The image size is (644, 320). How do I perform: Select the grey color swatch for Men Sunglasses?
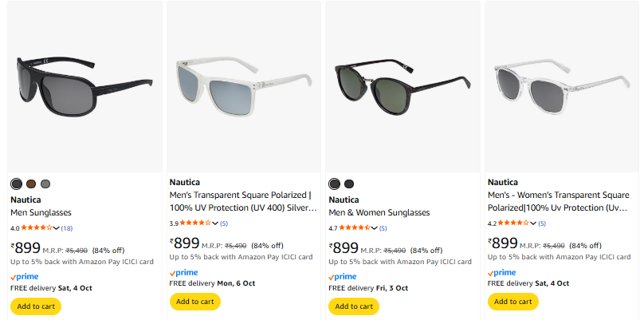tap(45, 184)
